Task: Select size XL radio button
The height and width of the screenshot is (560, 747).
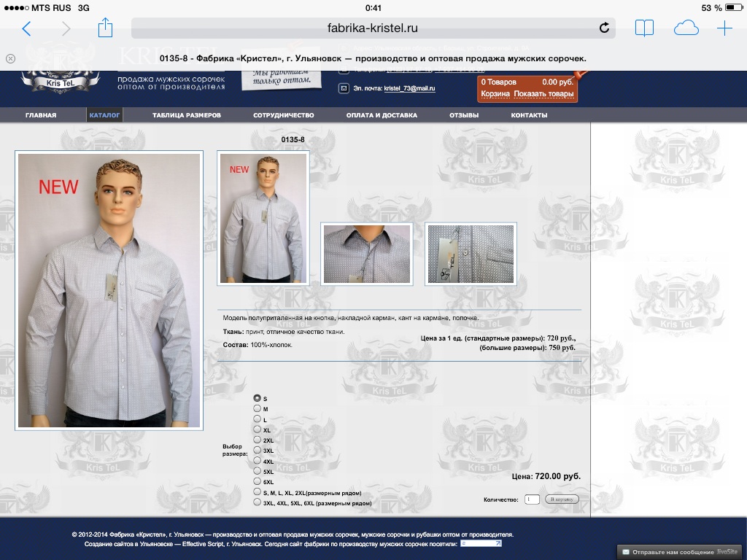Action: pyautogui.click(x=258, y=429)
